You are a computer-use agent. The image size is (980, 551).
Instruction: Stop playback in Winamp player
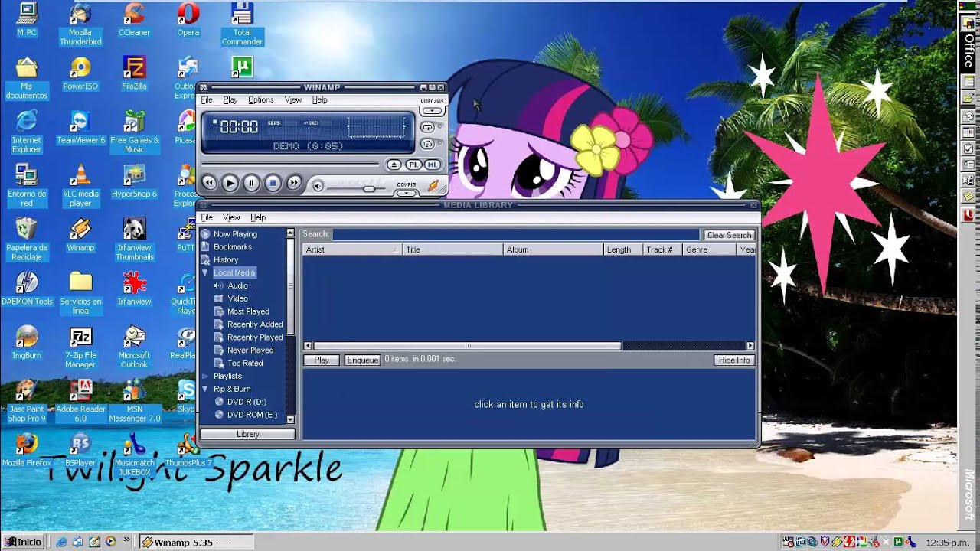coord(273,183)
